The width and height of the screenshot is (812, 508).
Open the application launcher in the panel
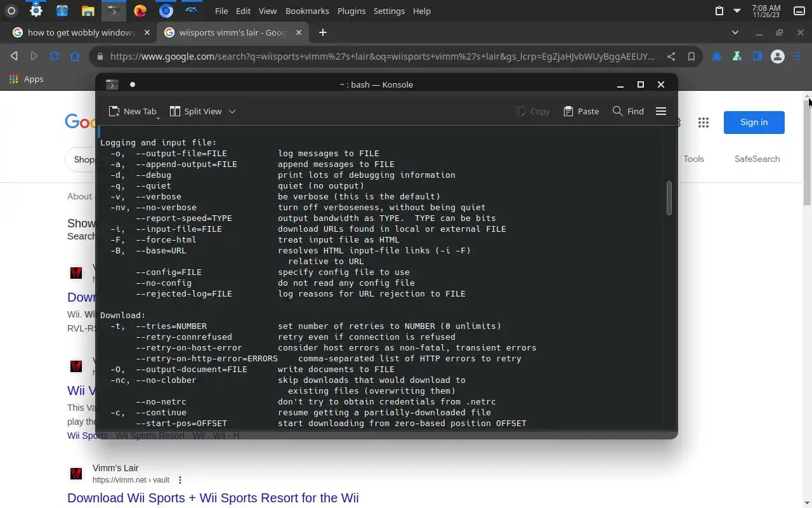(11, 11)
